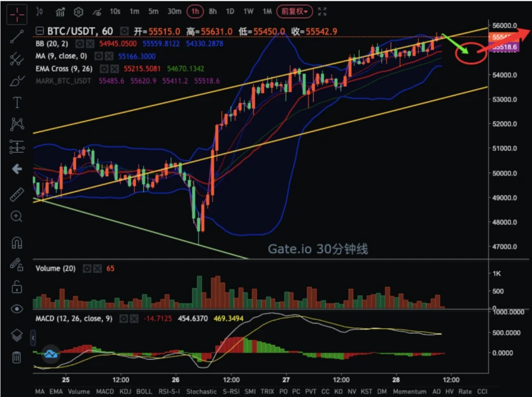
Task: Select the 1D interval tab
Action: pyautogui.click(x=230, y=11)
